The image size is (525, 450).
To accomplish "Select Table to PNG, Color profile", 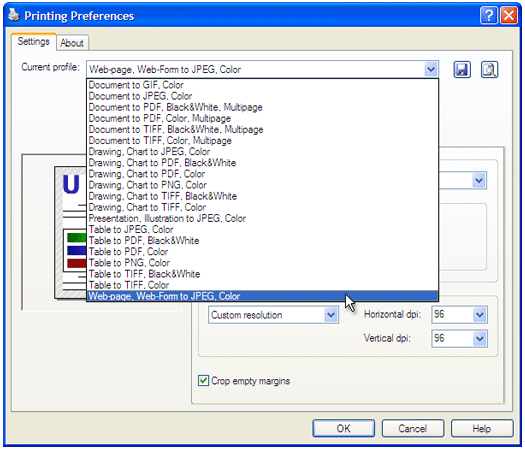I will pyautogui.click(x=262, y=262).
